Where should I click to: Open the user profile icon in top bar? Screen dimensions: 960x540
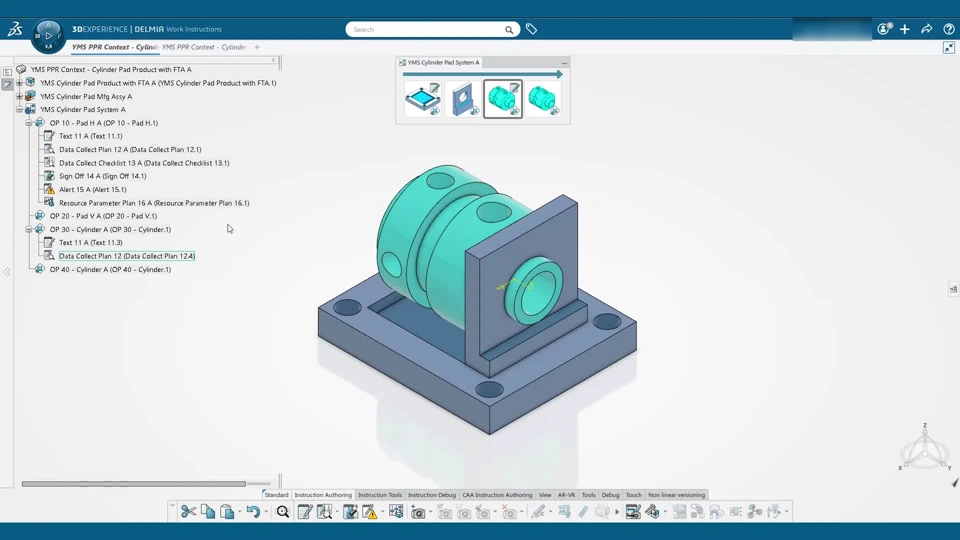(883, 29)
